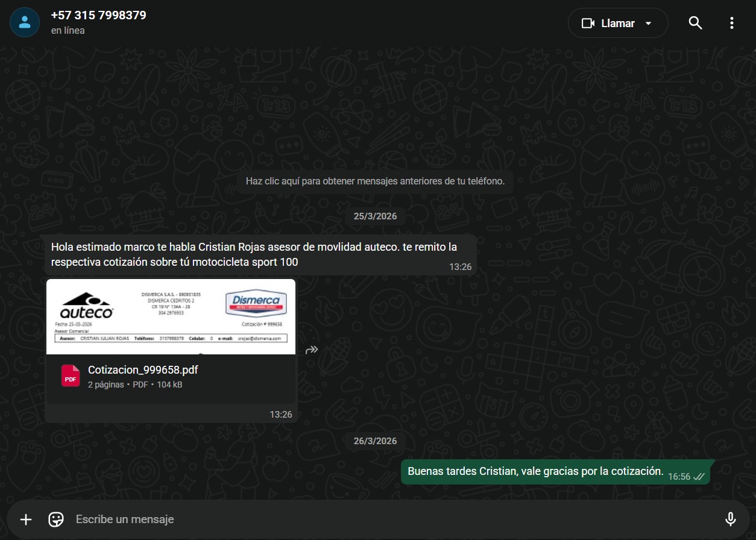Forward the Cotizacion PDF with arrow icon
This screenshot has width=756, height=540.
click(x=311, y=350)
